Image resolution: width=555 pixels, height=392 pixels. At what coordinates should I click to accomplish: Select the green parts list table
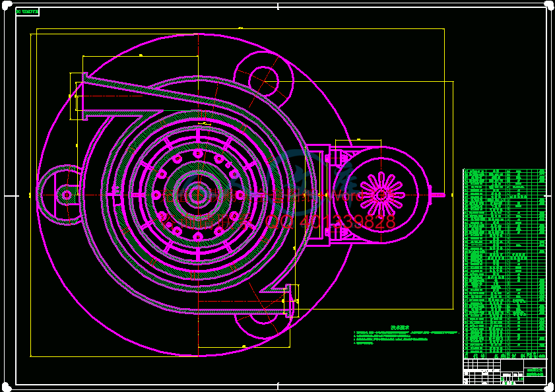point(505,264)
